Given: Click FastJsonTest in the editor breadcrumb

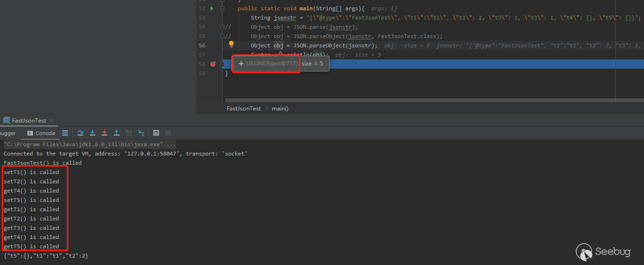Looking at the screenshot, I should pyautogui.click(x=243, y=109).
